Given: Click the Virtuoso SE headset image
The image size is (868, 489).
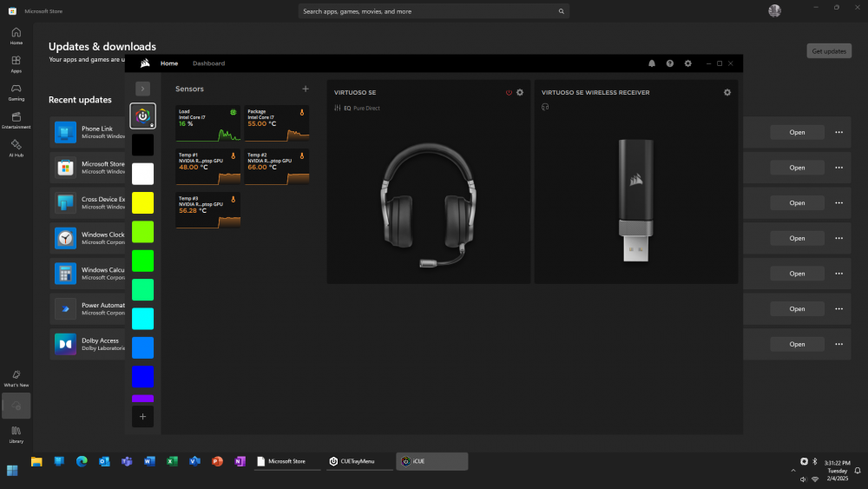Looking at the screenshot, I should [429, 205].
